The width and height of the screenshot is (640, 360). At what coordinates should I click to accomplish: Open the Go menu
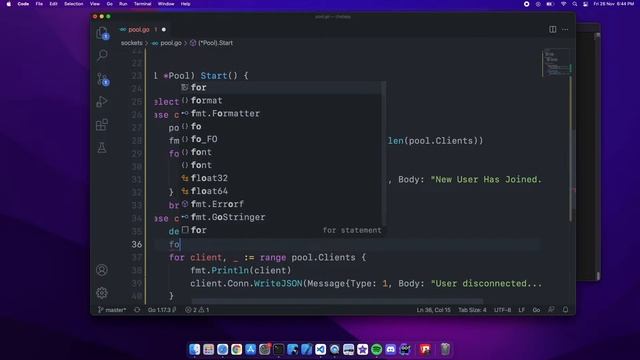point(109,4)
